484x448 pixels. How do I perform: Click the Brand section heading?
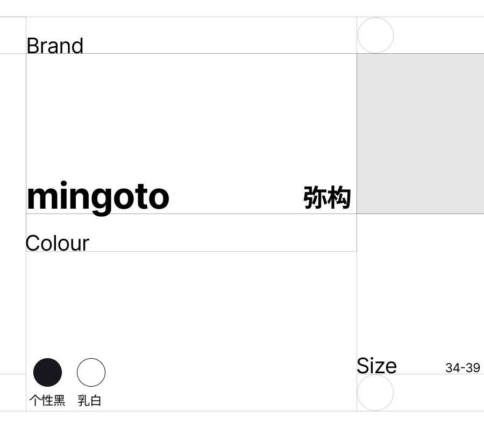[x=55, y=46]
